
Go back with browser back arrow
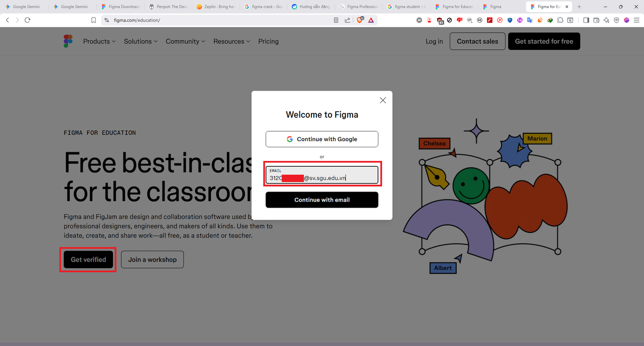point(7,20)
